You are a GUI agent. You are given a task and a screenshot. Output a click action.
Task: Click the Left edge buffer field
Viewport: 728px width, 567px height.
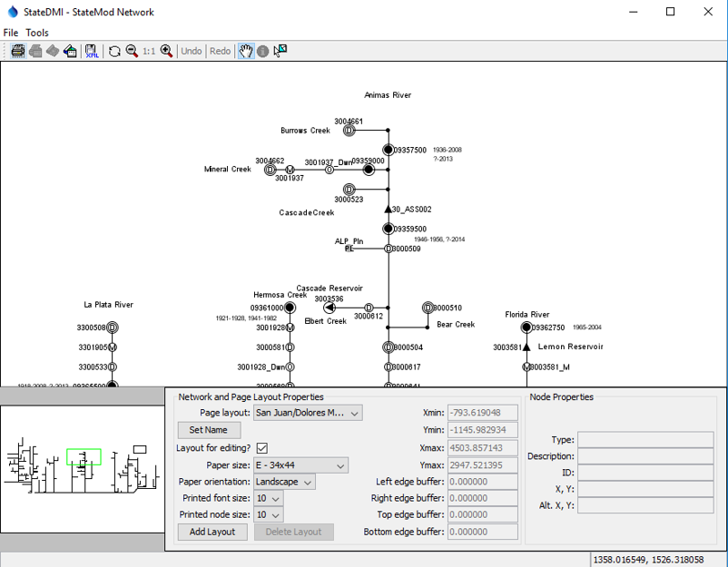point(482,482)
